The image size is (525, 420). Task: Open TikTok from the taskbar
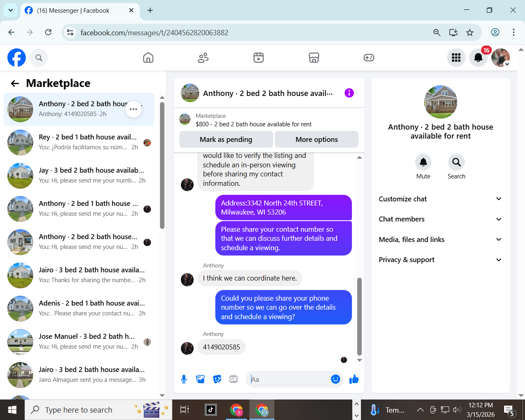pos(211,410)
